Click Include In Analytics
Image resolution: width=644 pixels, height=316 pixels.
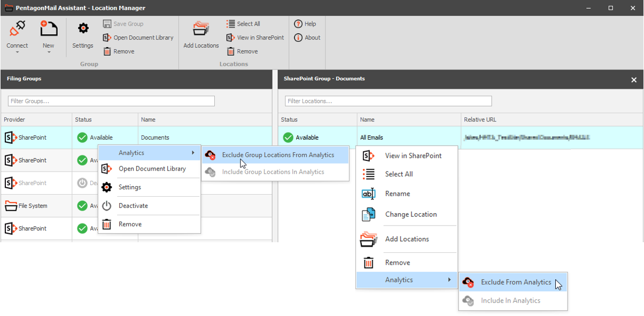click(513, 300)
